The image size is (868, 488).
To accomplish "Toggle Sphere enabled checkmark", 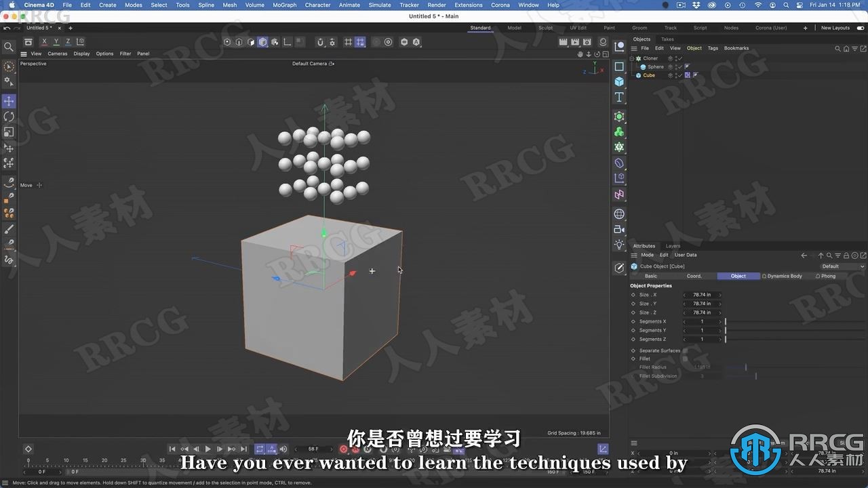I will tap(679, 66).
